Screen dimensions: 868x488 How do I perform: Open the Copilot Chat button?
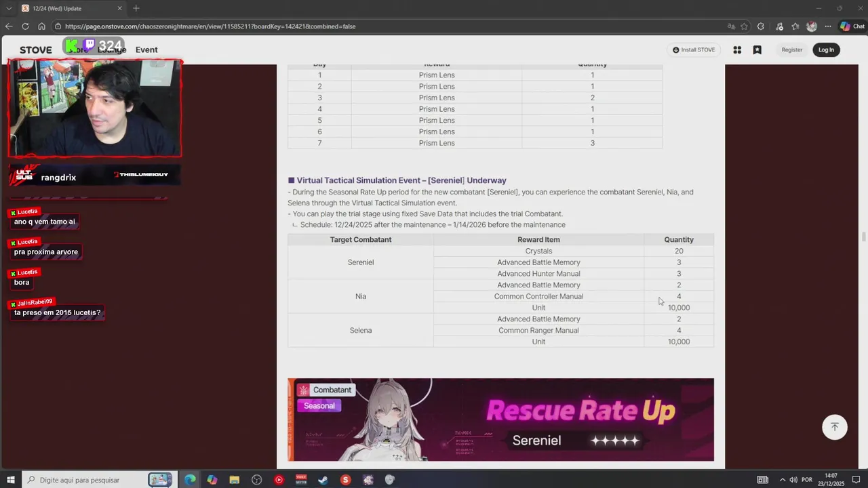coord(852,26)
